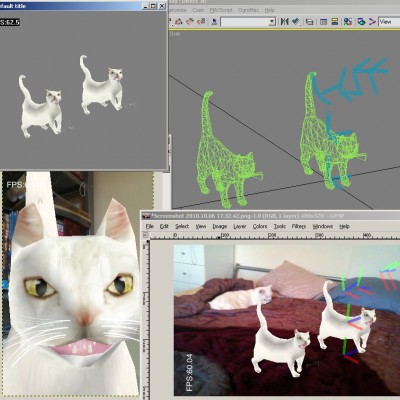The width and height of the screenshot is (400, 400).
Task: Open the 3ds Max Help menu
Action: point(270,10)
